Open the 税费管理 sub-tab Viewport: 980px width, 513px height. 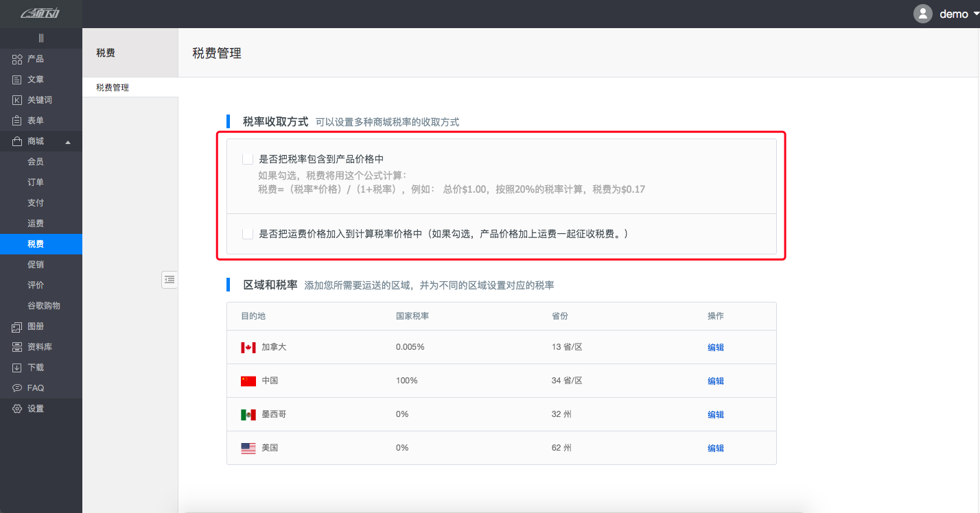pos(113,88)
